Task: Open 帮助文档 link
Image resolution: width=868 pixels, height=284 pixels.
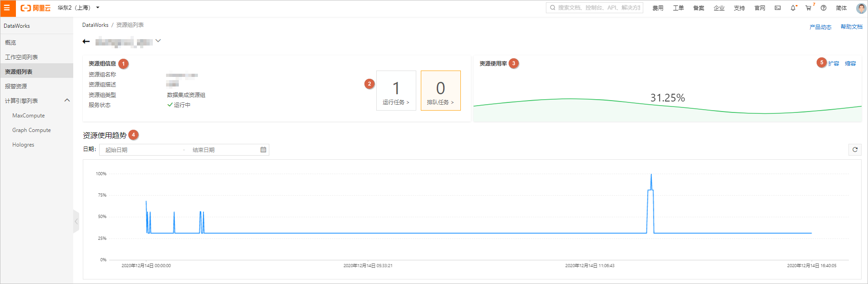Action: [852, 27]
